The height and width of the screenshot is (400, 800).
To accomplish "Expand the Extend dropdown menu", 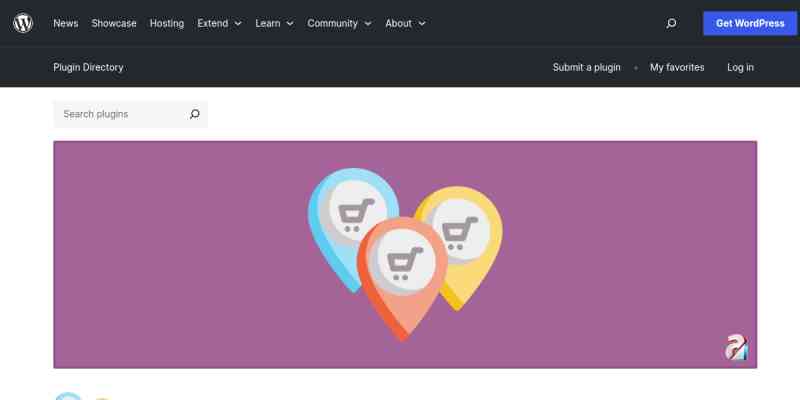I will (x=219, y=23).
